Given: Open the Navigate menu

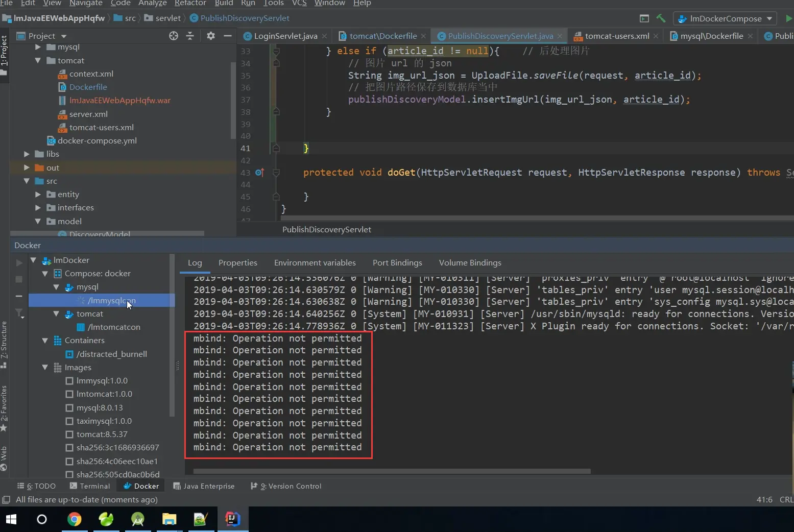Looking at the screenshot, I should pyautogui.click(x=86, y=3).
